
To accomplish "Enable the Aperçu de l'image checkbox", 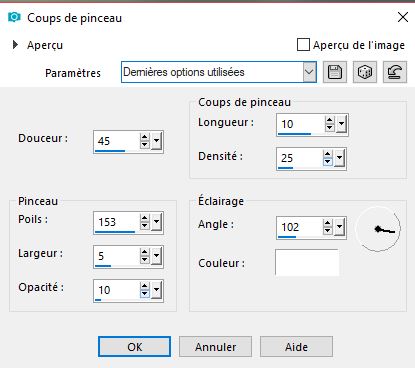I will tap(303, 45).
